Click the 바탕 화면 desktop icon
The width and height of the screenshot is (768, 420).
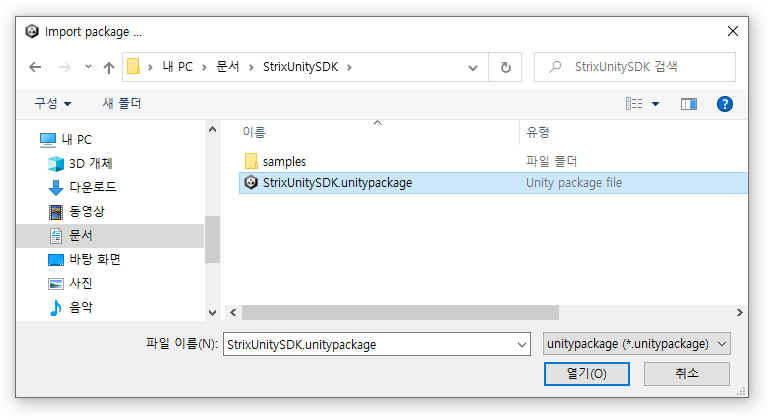56,260
